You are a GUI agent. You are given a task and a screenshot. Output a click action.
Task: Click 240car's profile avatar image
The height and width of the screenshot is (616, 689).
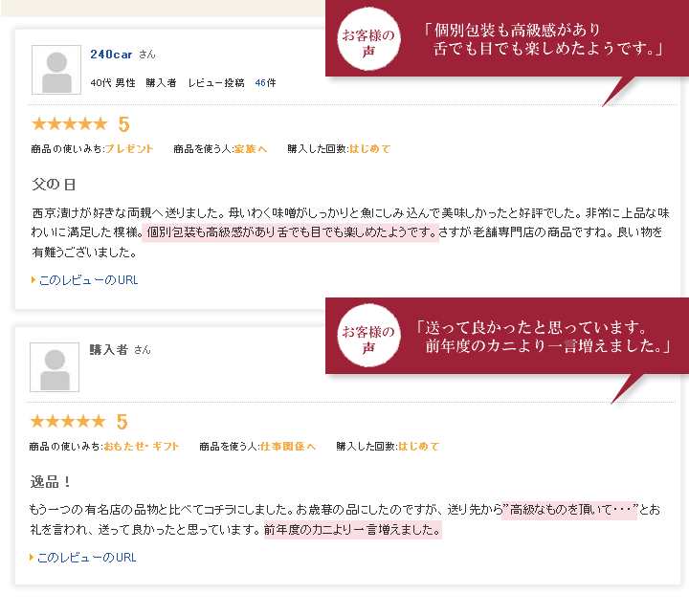pos(56,70)
